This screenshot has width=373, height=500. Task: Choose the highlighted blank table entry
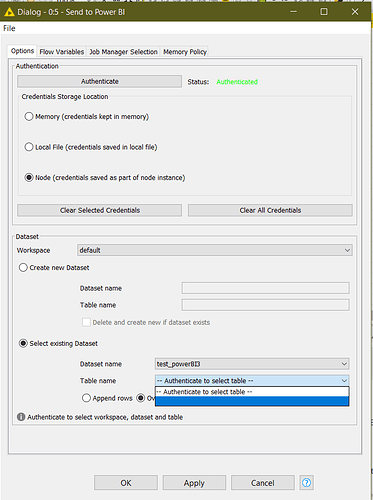click(252, 401)
